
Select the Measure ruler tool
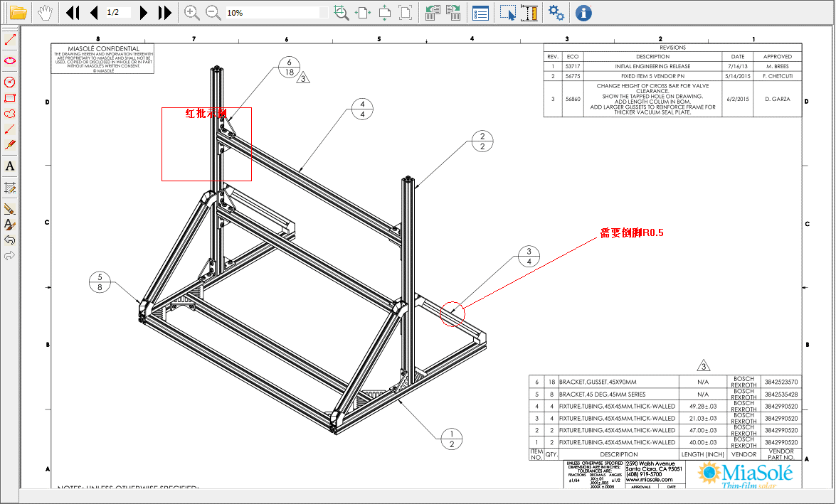(529, 13)
